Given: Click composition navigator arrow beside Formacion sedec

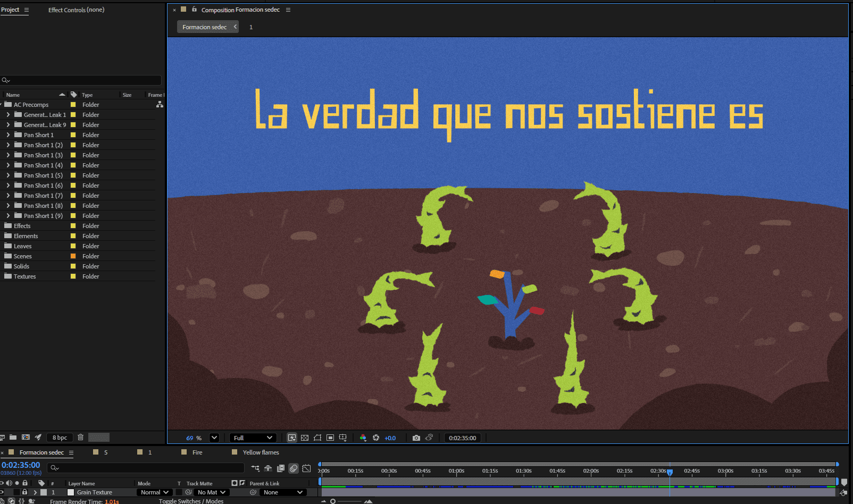Looking at the screenshot, I should [x=235, y=27].
